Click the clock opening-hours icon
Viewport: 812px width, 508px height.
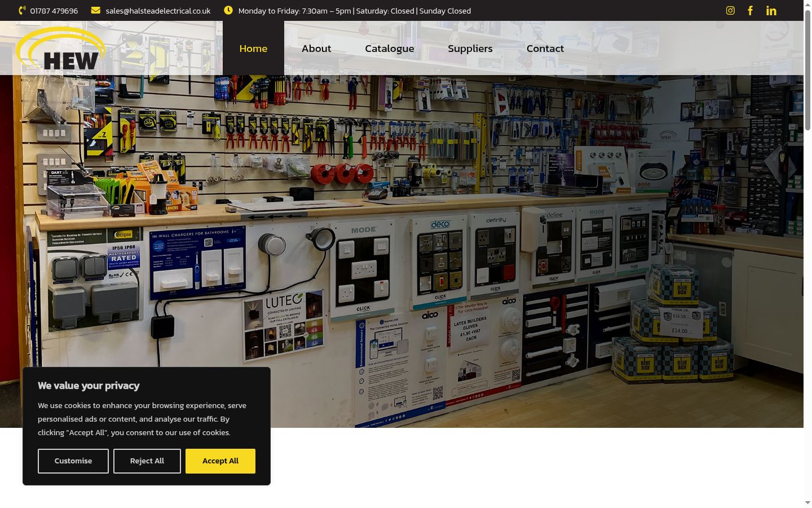pos(228,10)
